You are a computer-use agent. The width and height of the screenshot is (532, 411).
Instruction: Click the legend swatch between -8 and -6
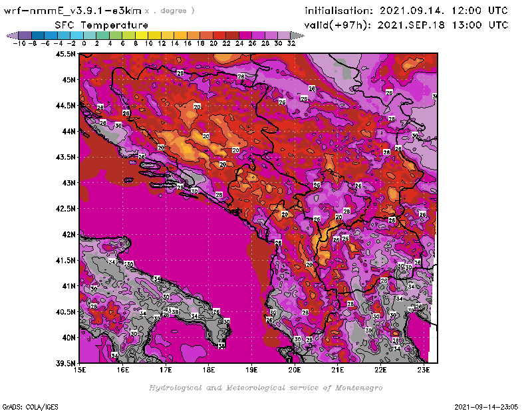click(x=38, y=35)
